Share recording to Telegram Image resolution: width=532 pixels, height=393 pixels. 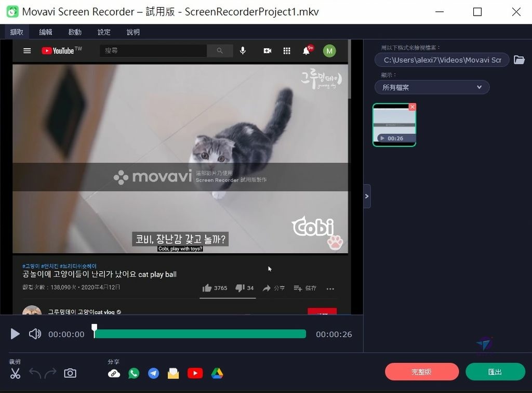(x=153, y=373)
